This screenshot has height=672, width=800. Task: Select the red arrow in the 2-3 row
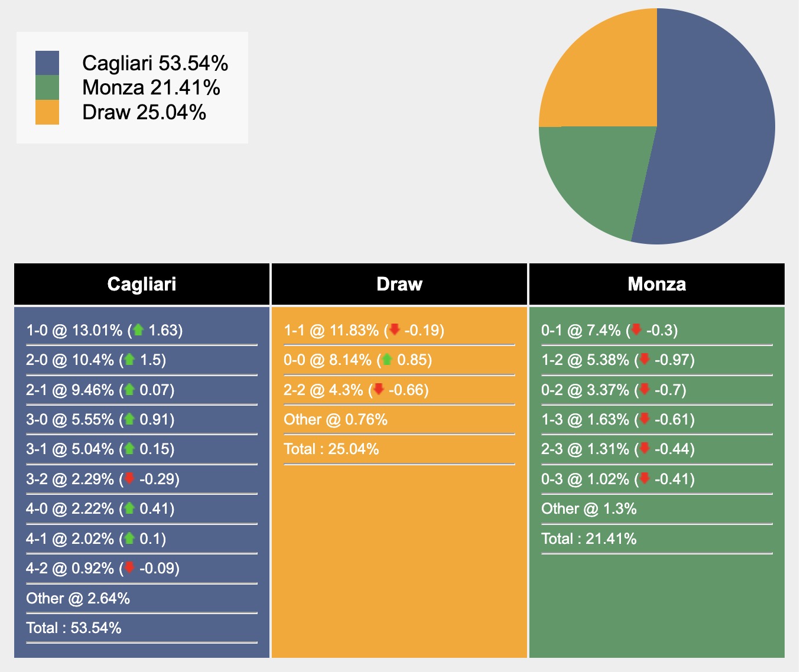click(645, 449)
